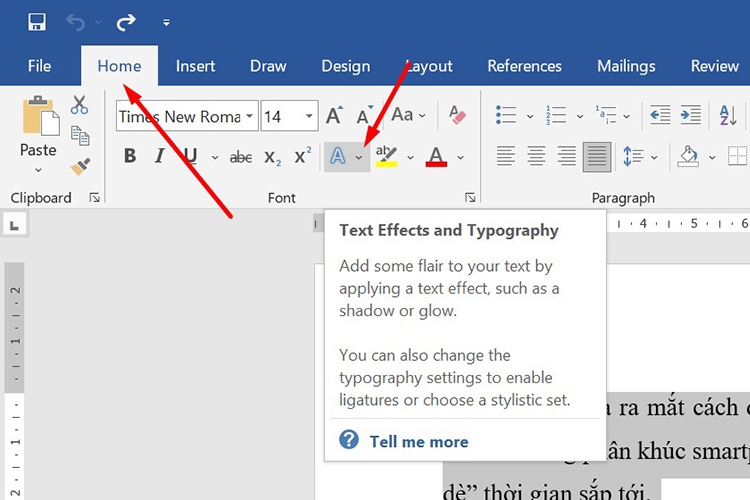Click the Sort A-Z icon

(x=728, y=115)
